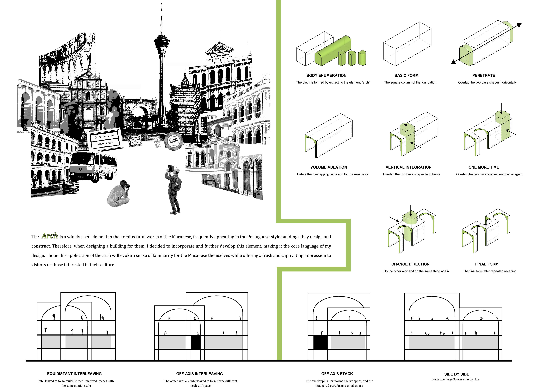This screenshot has width=554, height=392.
Task: Click the Rampa da Guia street sign
Action: coord(105,140)
